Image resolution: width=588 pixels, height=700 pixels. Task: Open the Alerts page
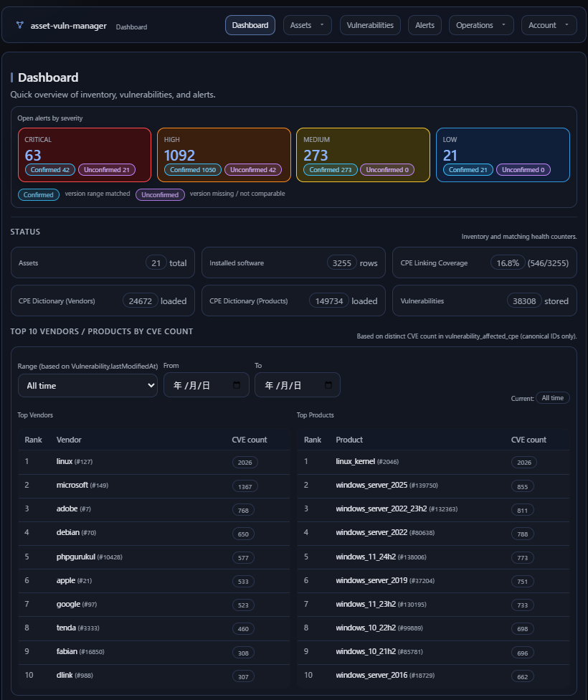coord(425,24)
